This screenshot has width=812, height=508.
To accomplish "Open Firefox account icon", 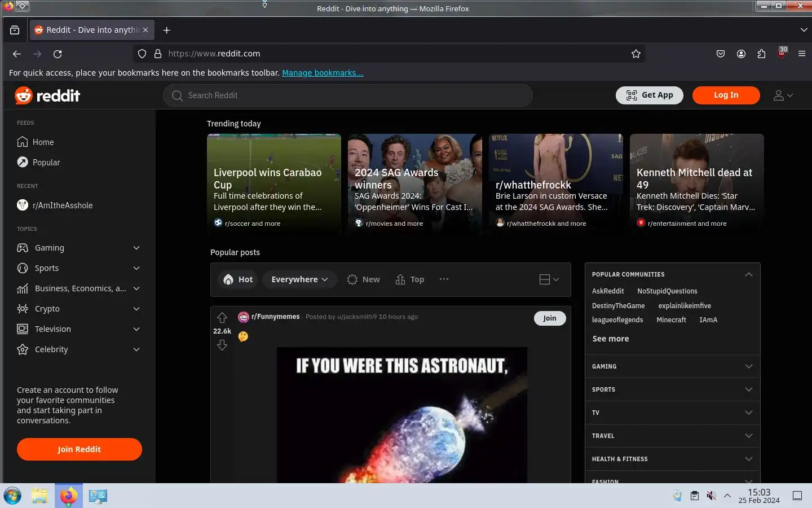I will (741, 54).
